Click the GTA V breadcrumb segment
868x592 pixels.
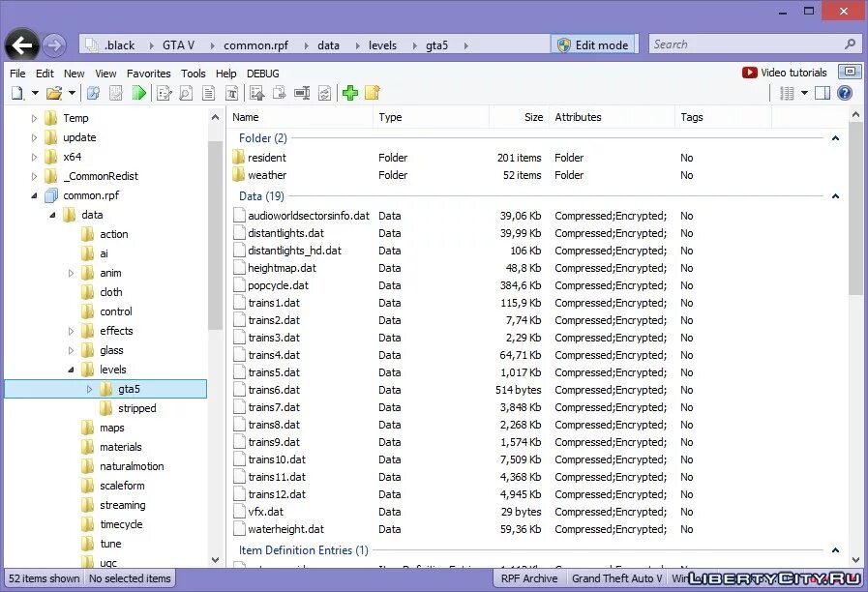[x=178, y=45]
